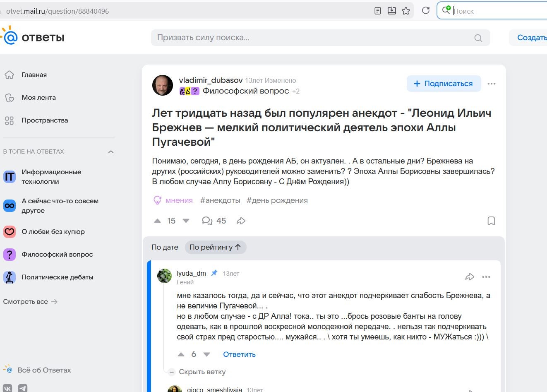Open vladimir_dubasov profile name
This screenshot has width=547, height=392.
coord(211,80)
